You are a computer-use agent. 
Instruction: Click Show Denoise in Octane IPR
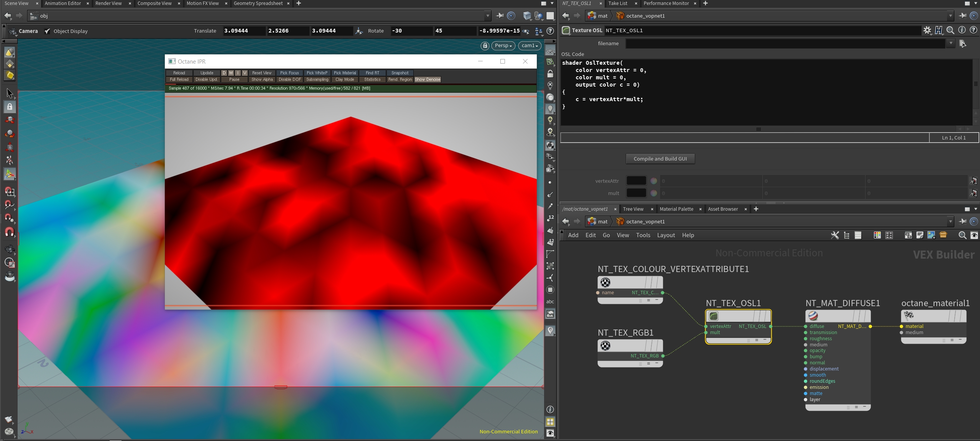[428, 79]
